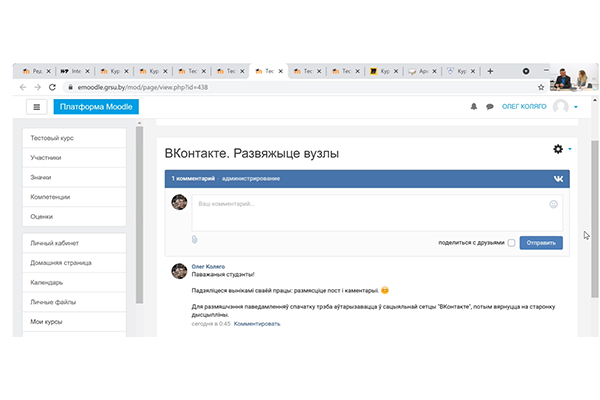Click the 'Платформа Moodle' button
The width and height of the screenshot is (600, 400).
[x=96, y=107]
